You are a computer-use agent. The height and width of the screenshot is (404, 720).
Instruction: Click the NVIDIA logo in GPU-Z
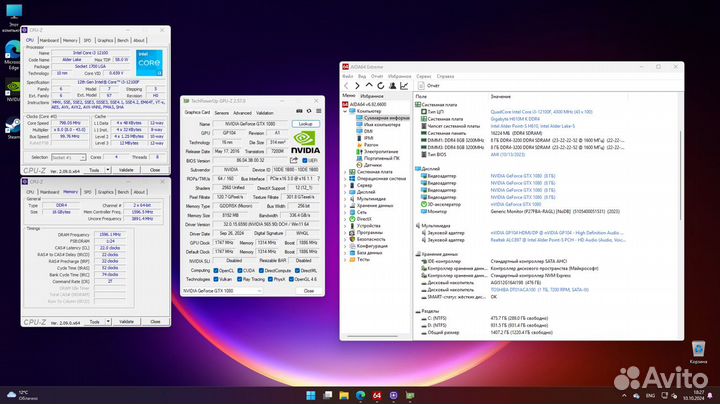306,142
